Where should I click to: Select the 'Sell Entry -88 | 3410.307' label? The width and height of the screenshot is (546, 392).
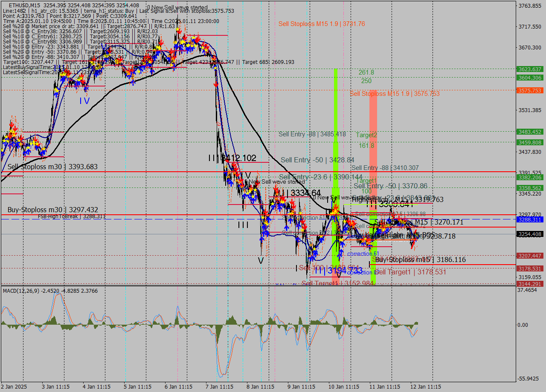(x=385, y=168)
